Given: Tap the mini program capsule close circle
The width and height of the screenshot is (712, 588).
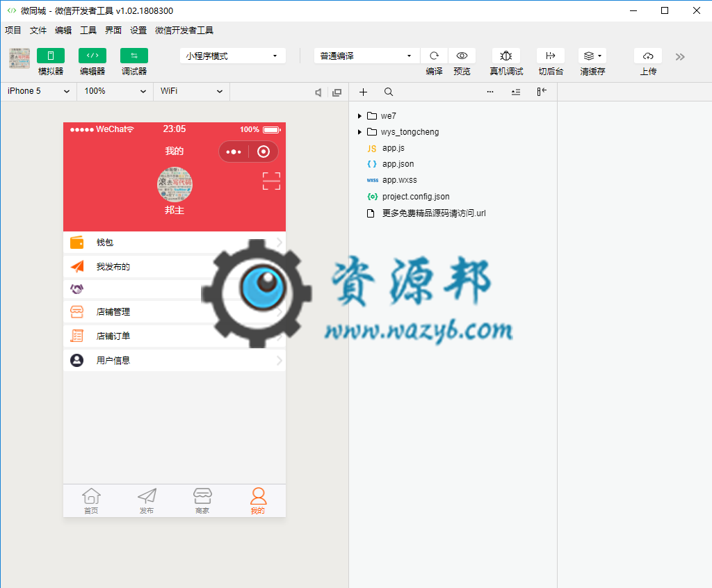Looking at the screenshot, I should (x=264, y=152).
